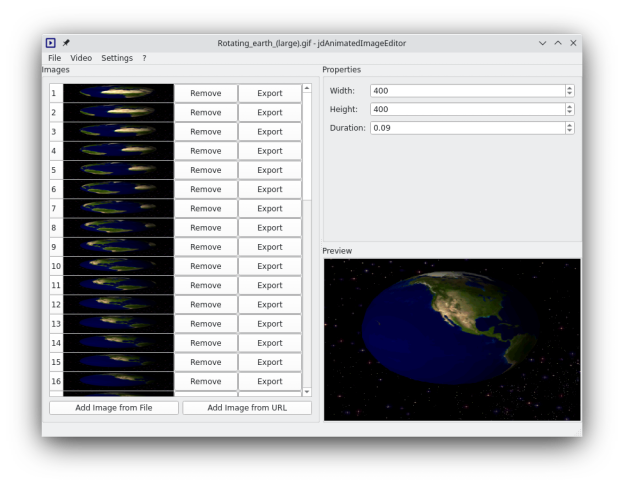Click frame number 10 label
This screenshot has height=486, width=624.
56,266
